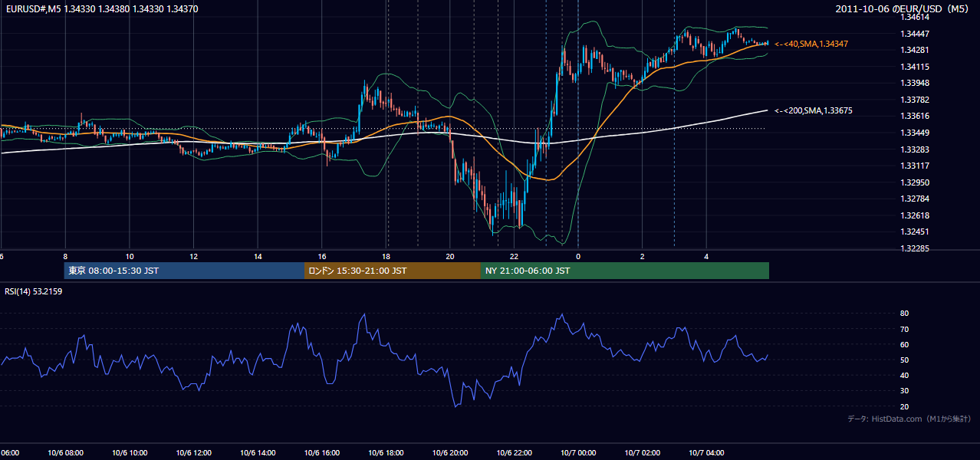Click price axis value 1.33948
Image resolution: width=980 pixels, height=460 pixels.
[x=915, y=83]
